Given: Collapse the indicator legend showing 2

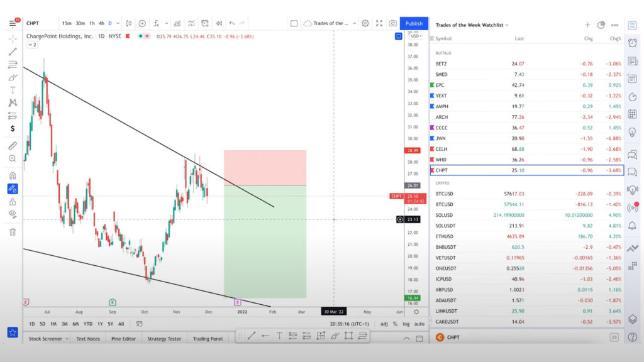Looking at the screenshot, I should tap(32, 45).
